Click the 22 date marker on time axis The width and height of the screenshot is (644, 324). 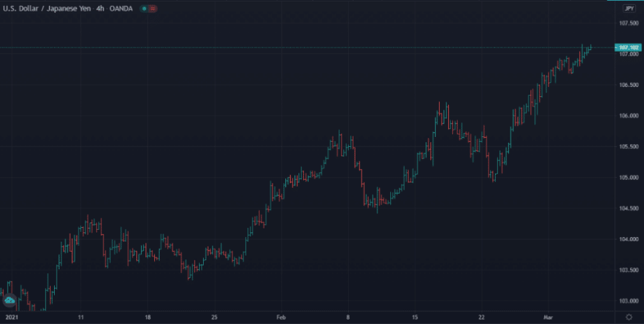[x=482, y=317]
